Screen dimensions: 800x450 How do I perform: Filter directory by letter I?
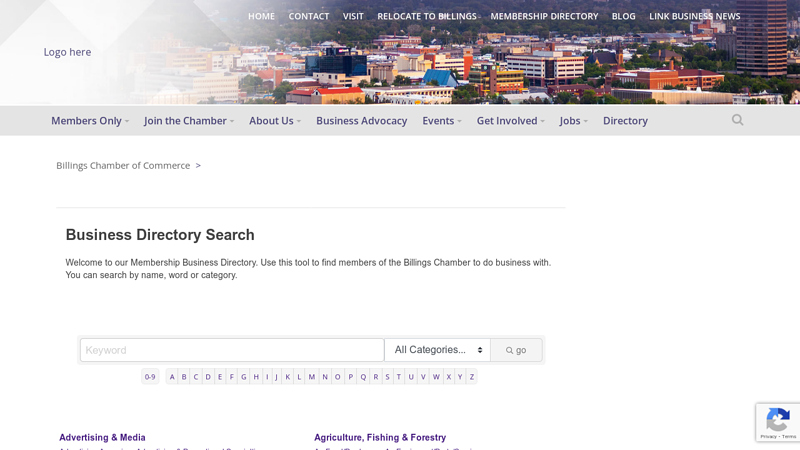(x=267, y=377)
